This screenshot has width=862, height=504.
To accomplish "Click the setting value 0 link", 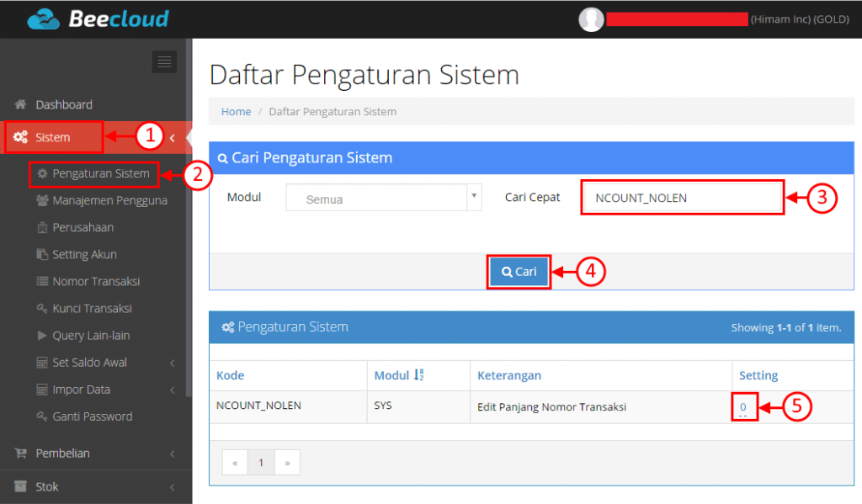I will (x=742, y=406).
